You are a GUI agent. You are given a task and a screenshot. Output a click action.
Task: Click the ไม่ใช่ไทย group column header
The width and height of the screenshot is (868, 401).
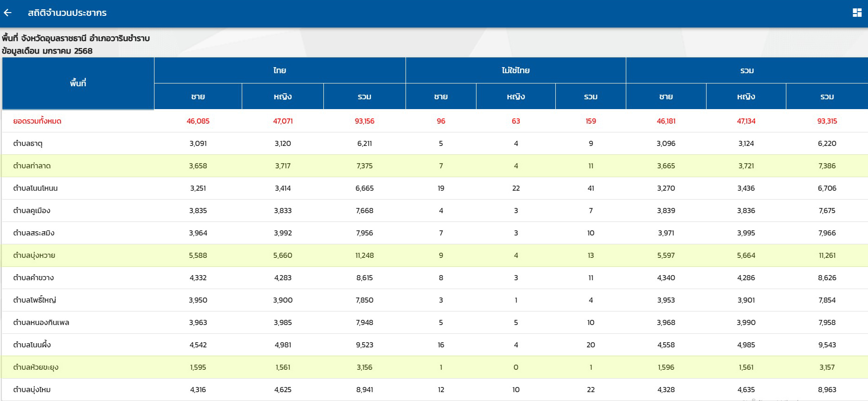[x=515, y=70]
